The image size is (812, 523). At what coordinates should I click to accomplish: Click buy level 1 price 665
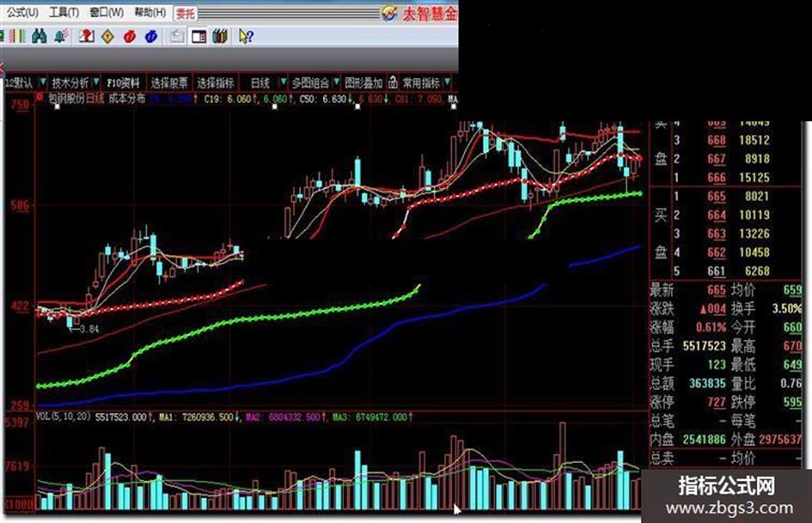tap(717, 197)
